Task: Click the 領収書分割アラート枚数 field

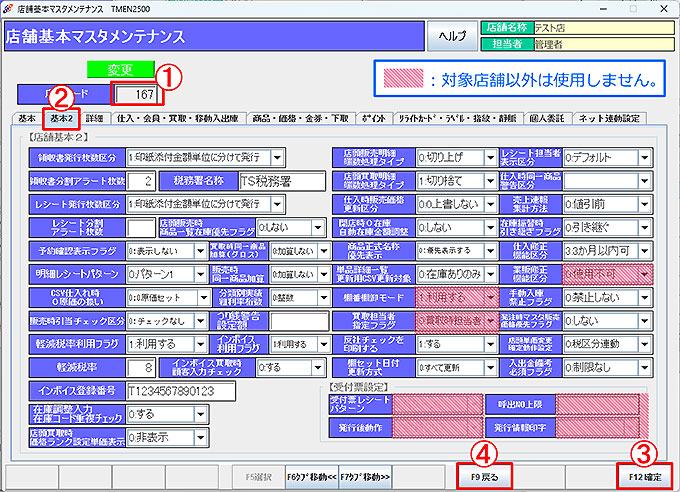Action: (141, 181)
